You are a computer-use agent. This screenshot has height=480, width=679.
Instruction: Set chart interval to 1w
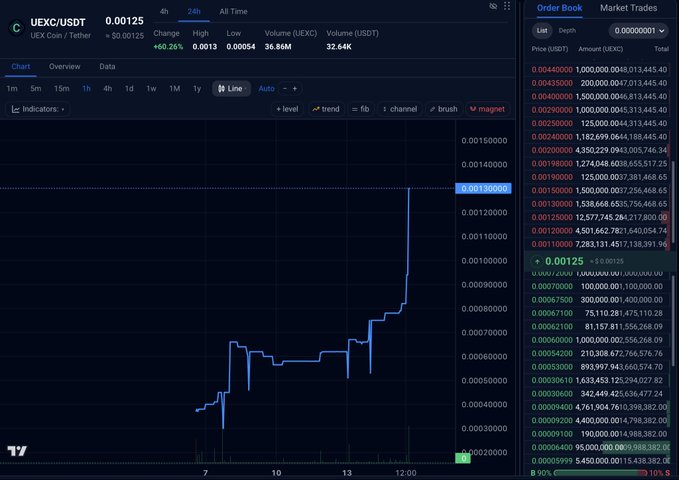tap(151, 88)
